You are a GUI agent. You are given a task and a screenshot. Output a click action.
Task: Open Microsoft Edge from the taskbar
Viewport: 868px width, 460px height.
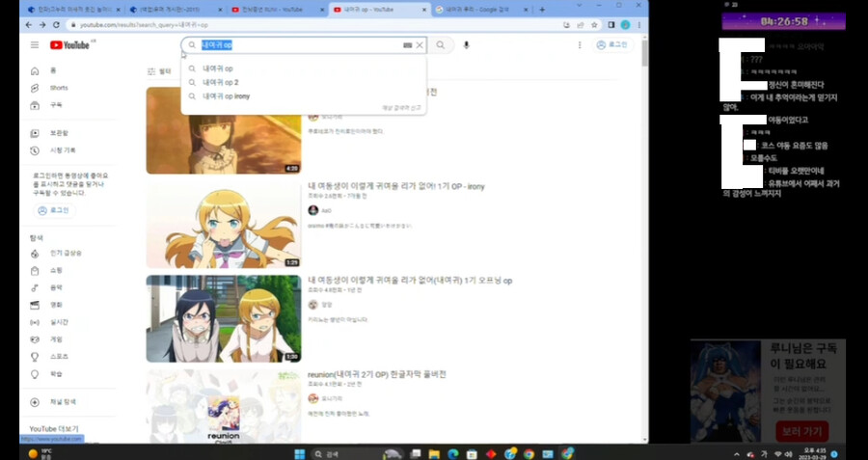click(x=453, y=454)
